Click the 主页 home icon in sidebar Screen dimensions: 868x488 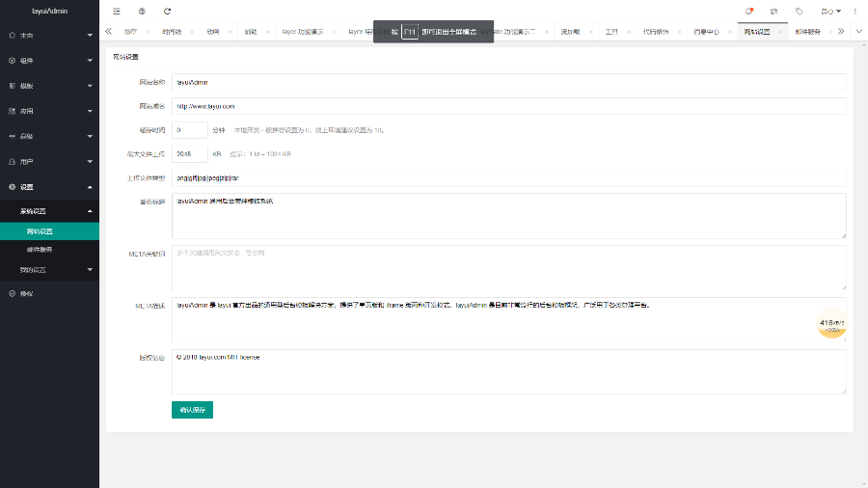[13, 35]
